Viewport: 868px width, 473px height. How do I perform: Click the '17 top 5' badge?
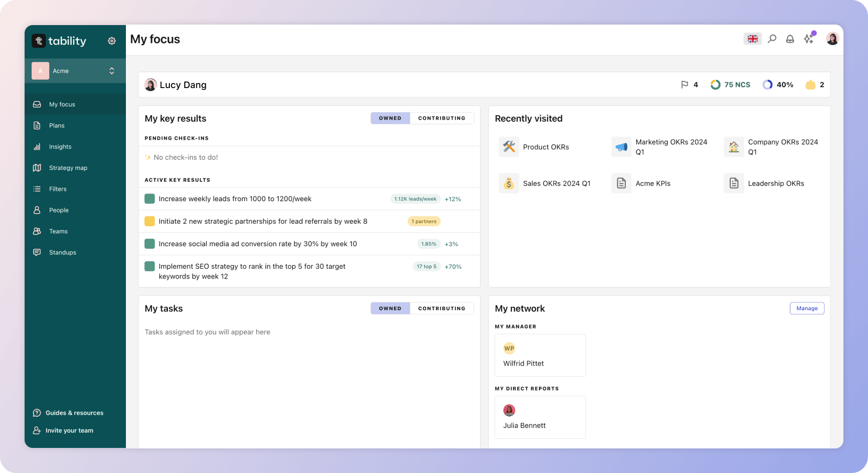pyautogui.click(x=426, y=267)
